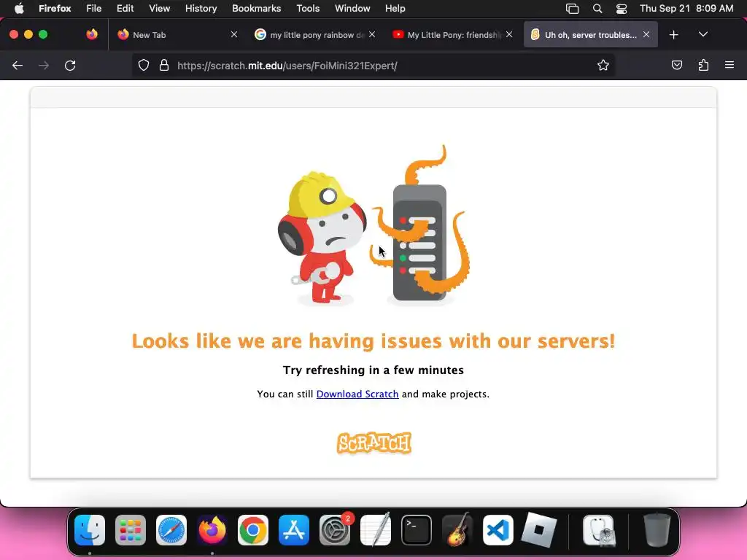Click the red close window button

(x=14, y=34)
